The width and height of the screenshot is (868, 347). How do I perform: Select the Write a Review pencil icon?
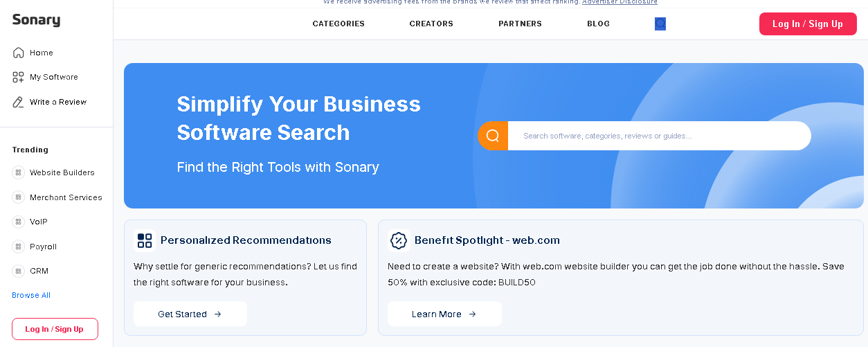pos(19,102)
